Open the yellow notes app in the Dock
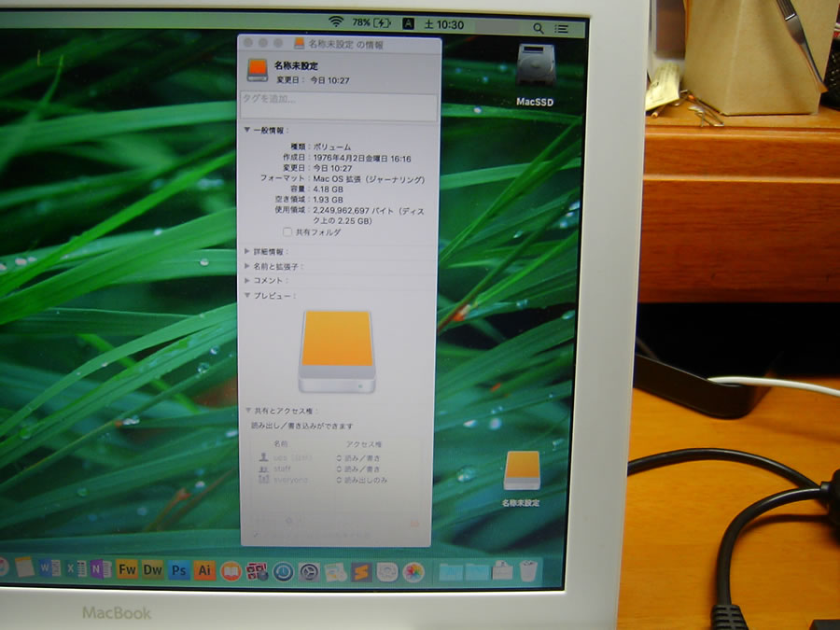 [x=24, y=567]
